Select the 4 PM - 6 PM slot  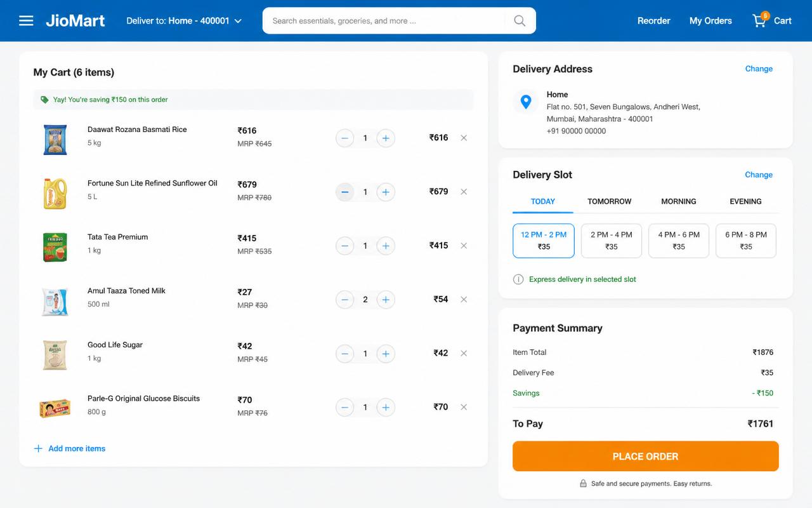tap(679, 241)
